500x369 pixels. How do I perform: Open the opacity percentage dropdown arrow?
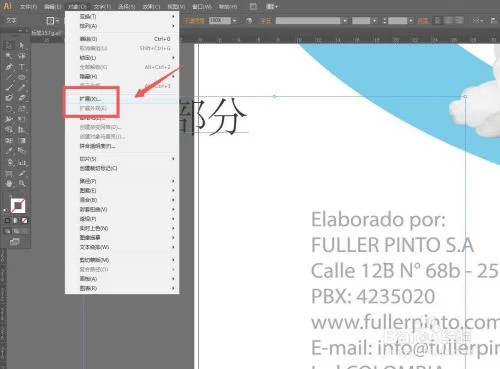(234, 21)
